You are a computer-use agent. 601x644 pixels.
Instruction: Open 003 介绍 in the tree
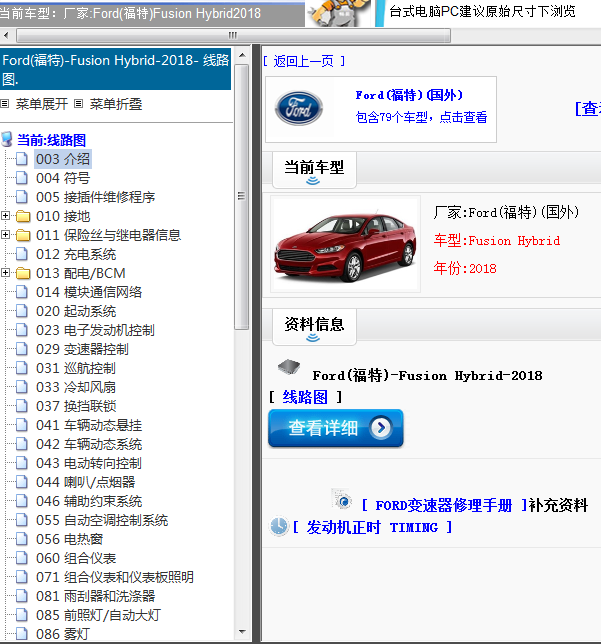(x=63, y=159)
